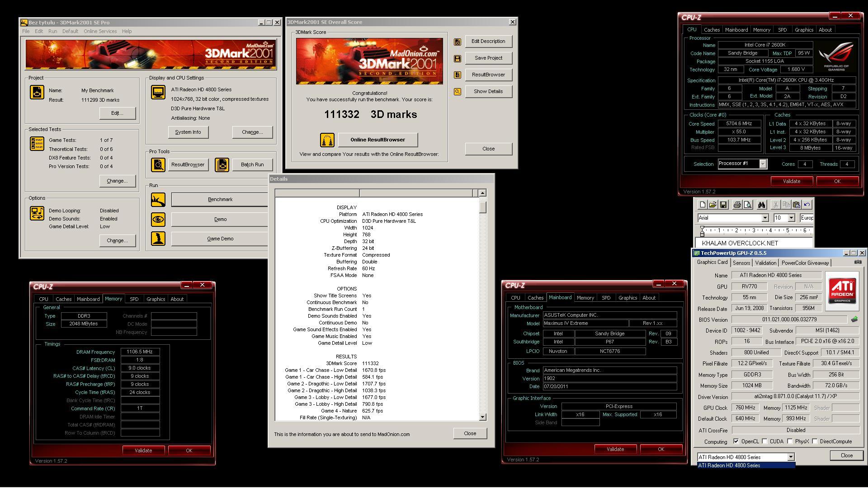The width and height of the screenshot is (868, 488).
Task: Click Pro Tools ResultBrowser magnifier icon
Action: (158, 165)
